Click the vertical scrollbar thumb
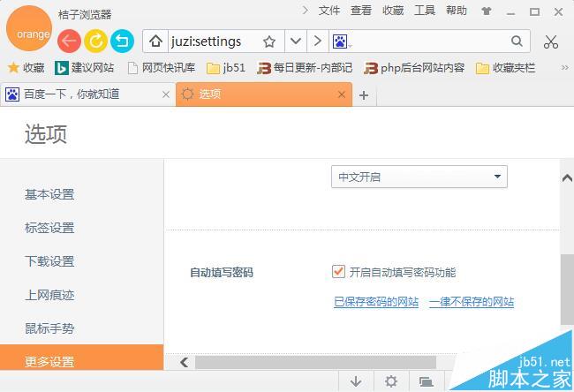574x392 pixels. [x=567, y=290]
